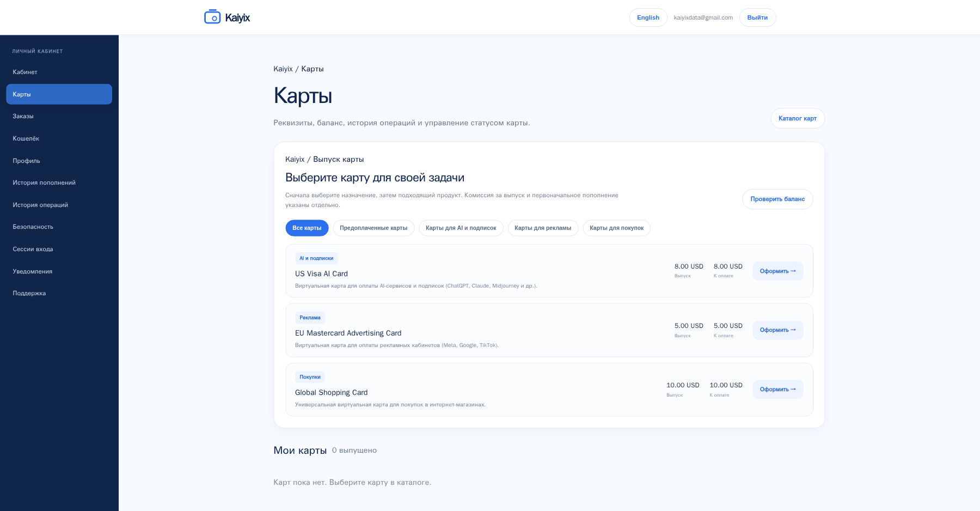Select Карты in the sidebar
This screenshot has height=511, width=980.
point(59,94)
